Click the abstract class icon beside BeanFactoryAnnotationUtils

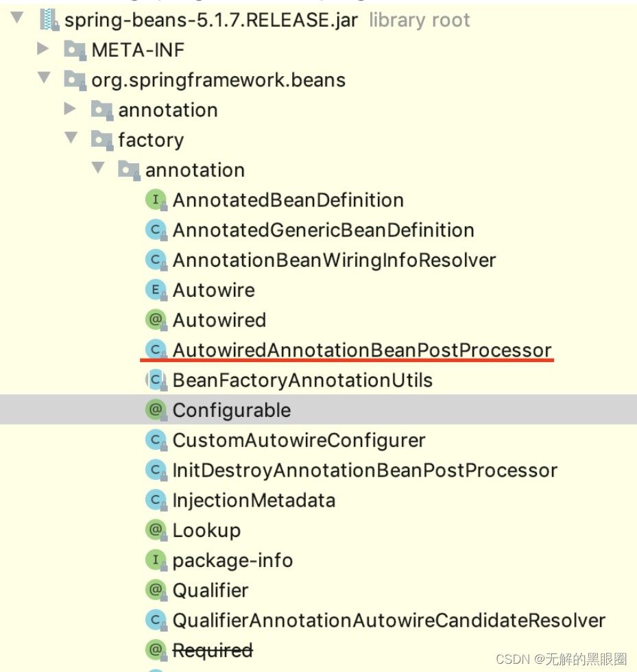(156, 380)
